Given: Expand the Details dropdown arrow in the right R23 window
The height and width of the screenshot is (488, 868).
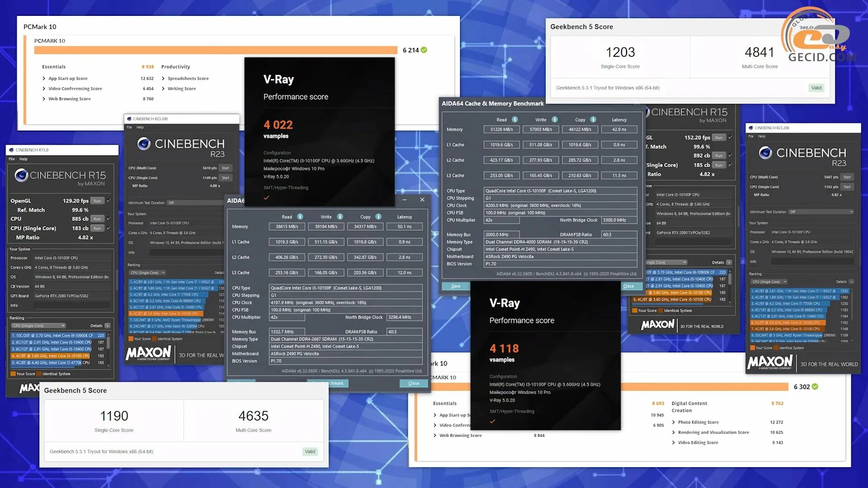Looking at the screenshot, I should click(851, 282).
